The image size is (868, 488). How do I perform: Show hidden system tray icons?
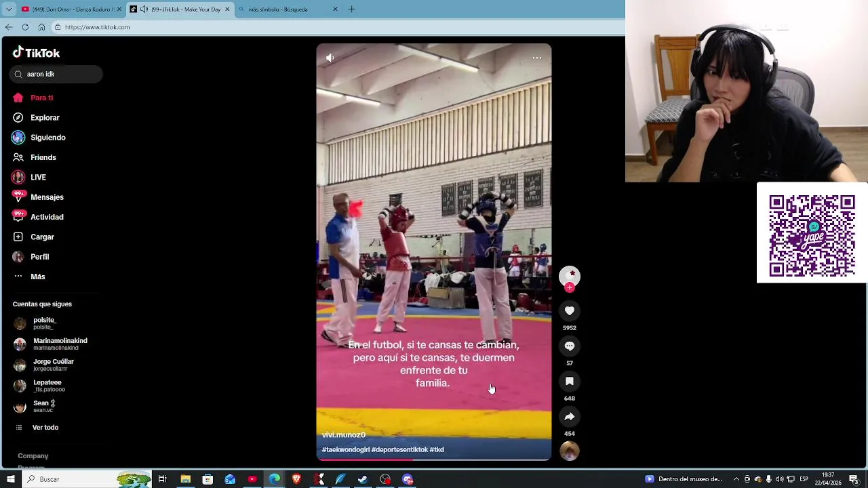[736, 479]
